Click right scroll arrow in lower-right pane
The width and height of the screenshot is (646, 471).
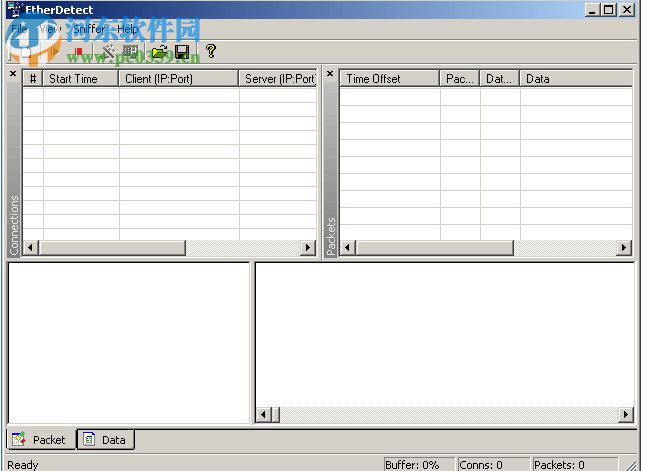coord(626,415)
